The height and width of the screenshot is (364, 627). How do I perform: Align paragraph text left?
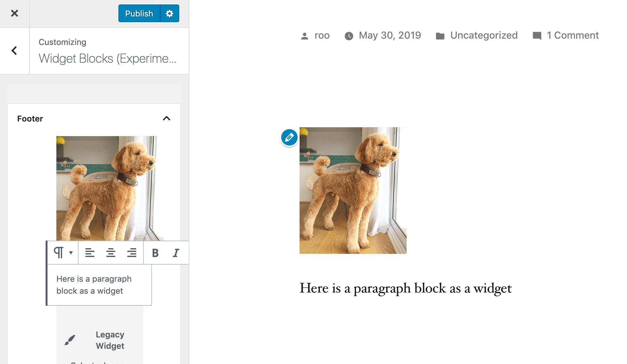90,253
